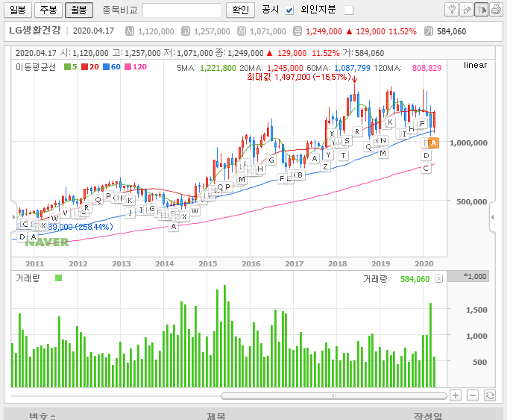Click the 500,000 price axis label
516x420 pixels.
(471, 201)
